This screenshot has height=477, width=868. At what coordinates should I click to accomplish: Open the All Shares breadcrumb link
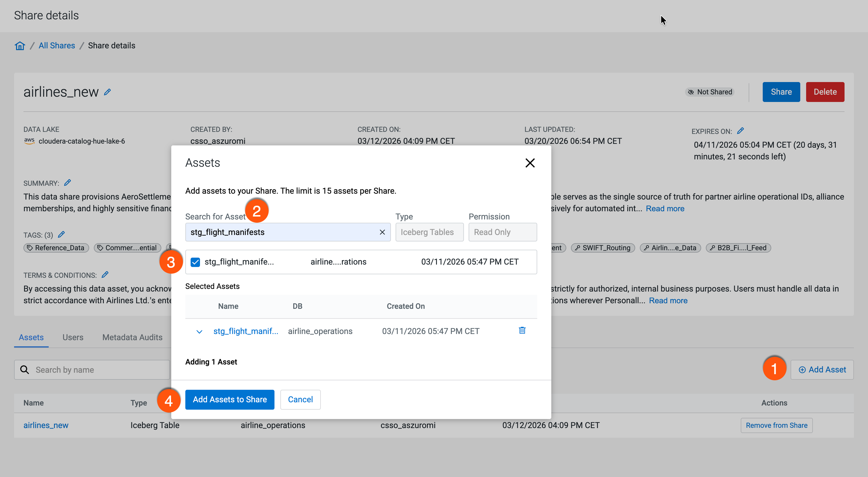point(57,45)
